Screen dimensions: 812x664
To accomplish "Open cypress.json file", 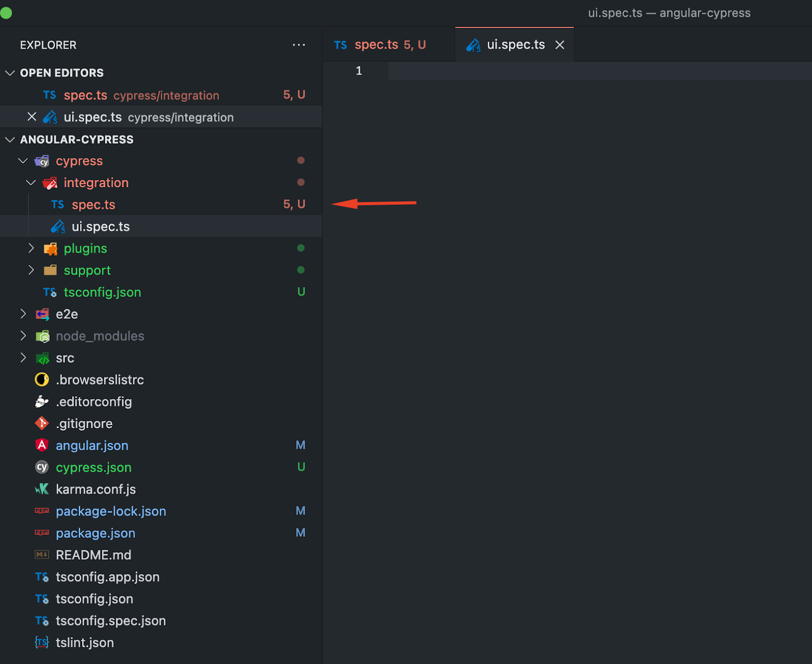I will pos(161,467).
